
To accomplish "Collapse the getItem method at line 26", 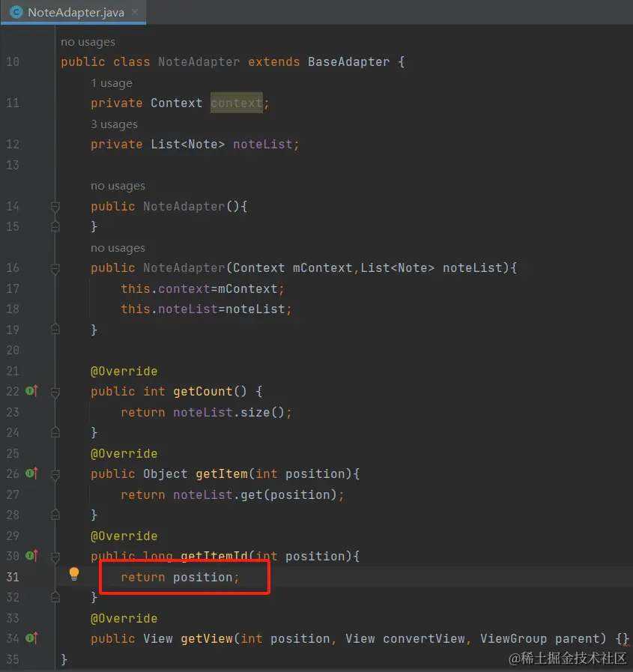I will coord(55,474).
